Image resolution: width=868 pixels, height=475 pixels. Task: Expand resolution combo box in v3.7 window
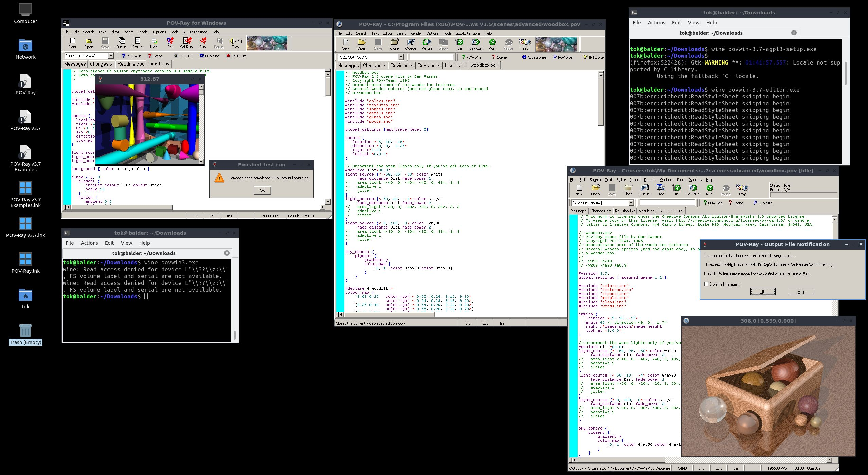[x=631, y=203]
